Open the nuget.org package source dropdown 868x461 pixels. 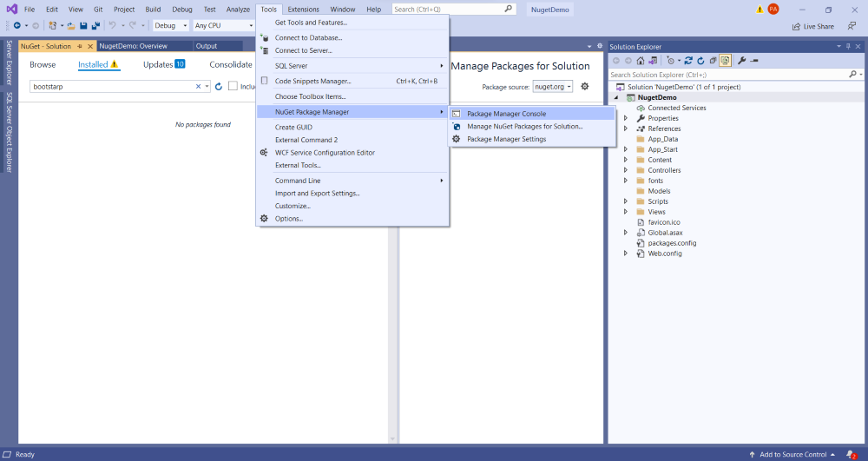point(552,86)
